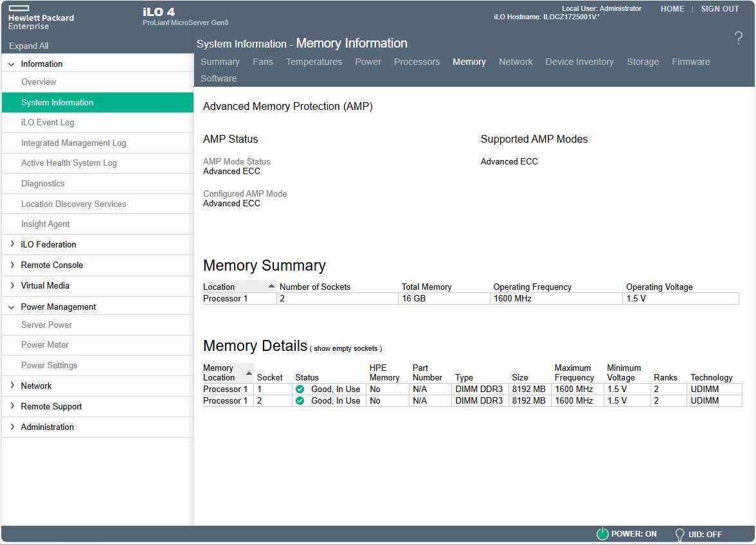Screen dimensions: 756x545
Task: Sort Memory Details by Memory Location arrow
Action: point(249,373)
